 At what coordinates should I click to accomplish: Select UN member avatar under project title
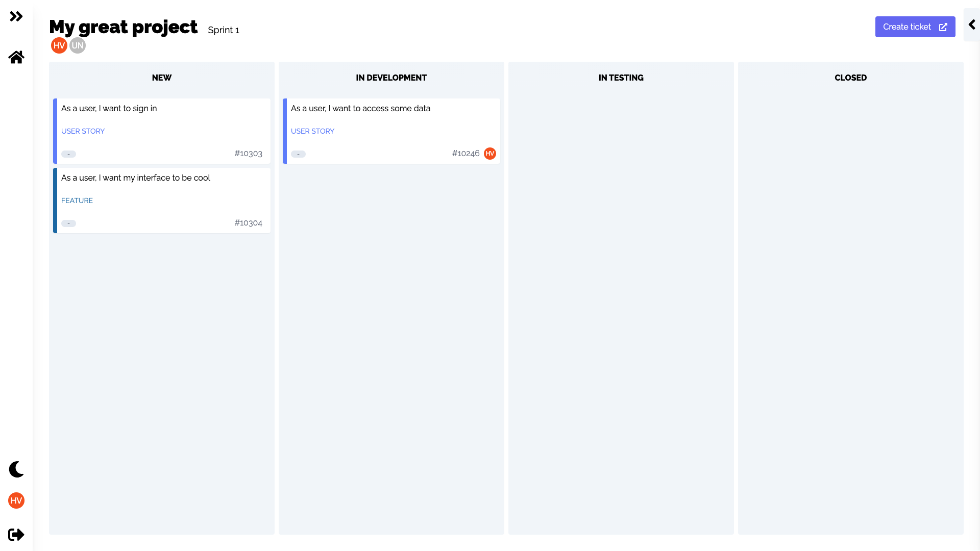(x=78, y=45)
